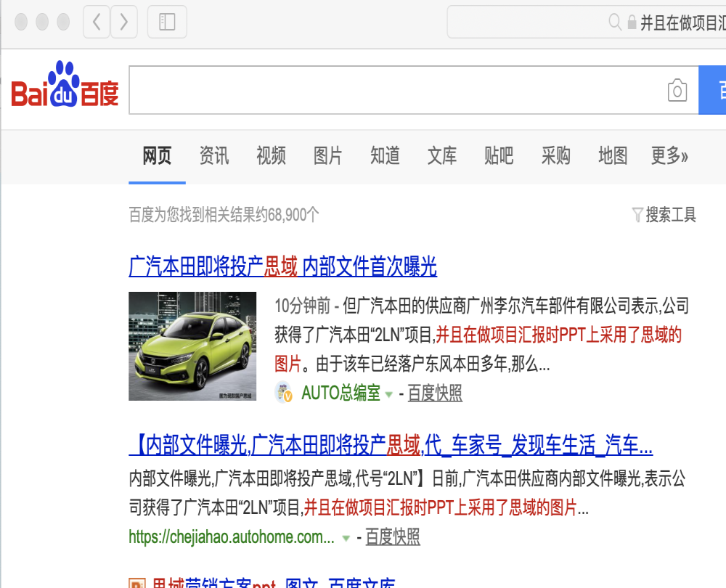Screen dimensions: 726x588
Task: Go back with Safari's back arrow
Action: tap(97, 22)
